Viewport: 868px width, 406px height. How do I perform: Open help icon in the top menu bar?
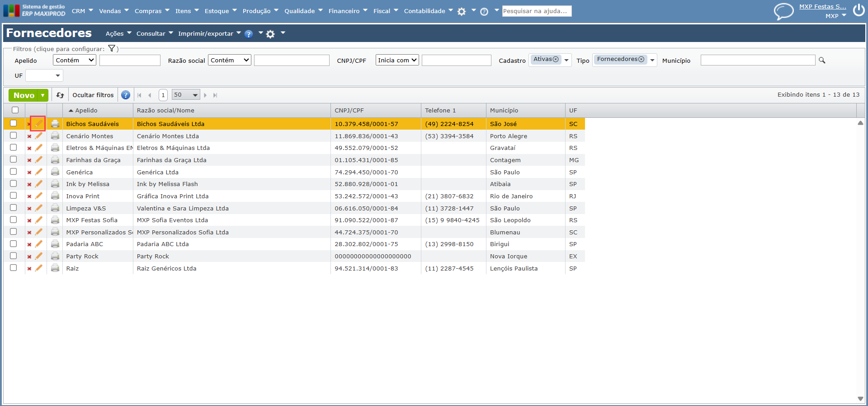484,12
